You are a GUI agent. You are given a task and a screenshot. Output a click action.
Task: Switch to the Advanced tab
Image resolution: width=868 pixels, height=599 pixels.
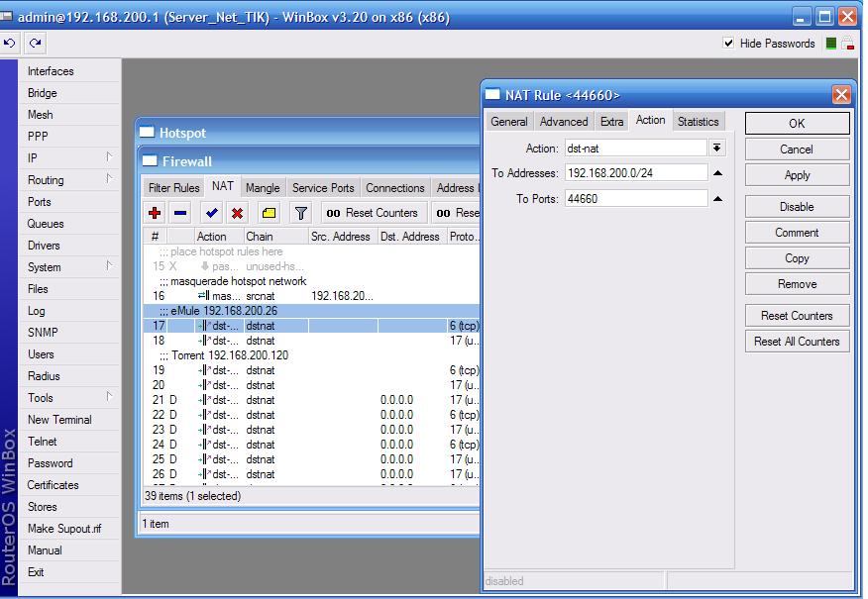point(564,122)
